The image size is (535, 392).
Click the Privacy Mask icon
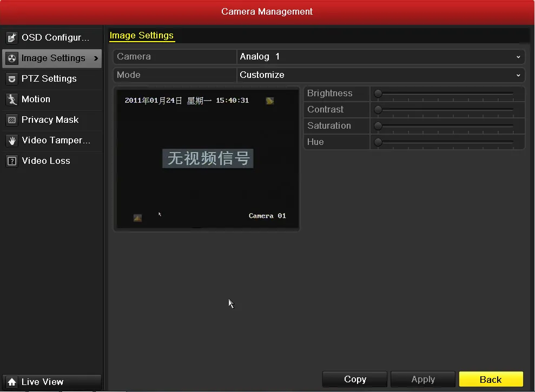click(12, 120)
